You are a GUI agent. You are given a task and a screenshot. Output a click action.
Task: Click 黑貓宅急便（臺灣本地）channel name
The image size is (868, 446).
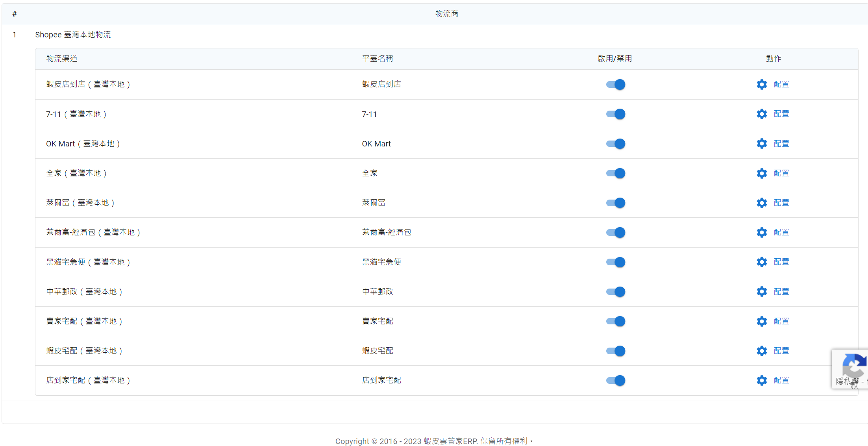click(x=88, y=262)
